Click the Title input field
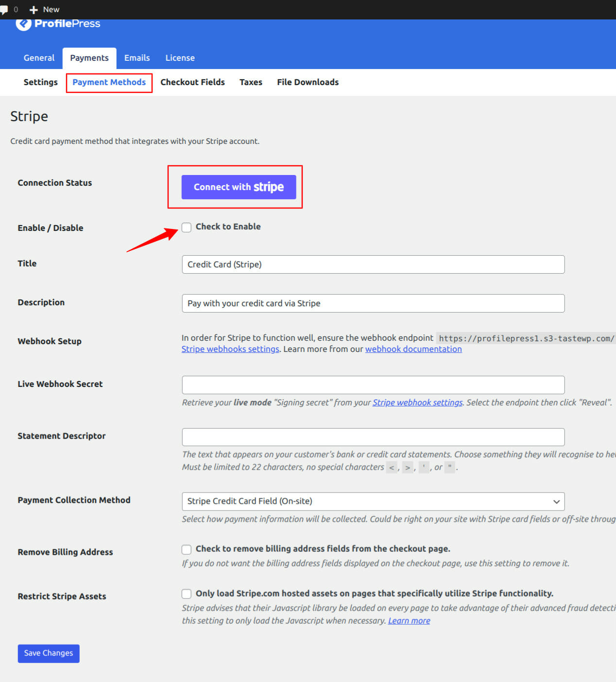The image size is (616, 682). coord(373,264)
